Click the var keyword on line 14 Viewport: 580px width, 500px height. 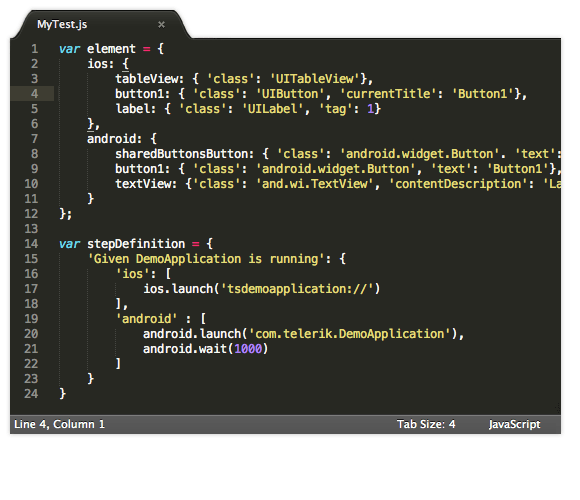tap(70, 244)
